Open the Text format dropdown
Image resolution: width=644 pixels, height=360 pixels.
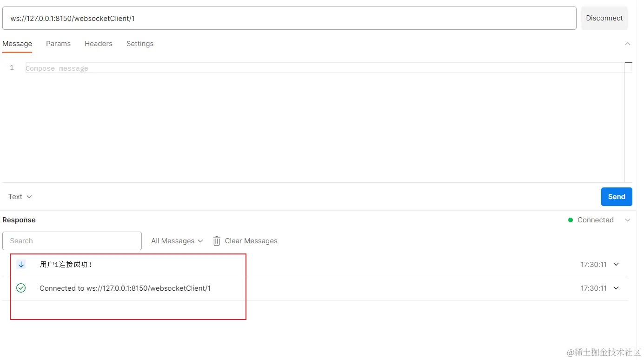(20, 197)
